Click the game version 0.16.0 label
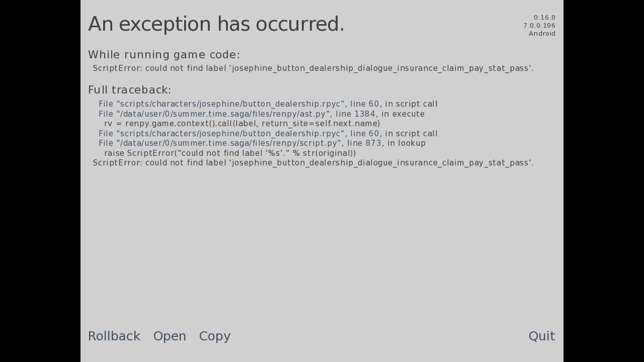Screen dimensions: 644x362 pos(544,18)
